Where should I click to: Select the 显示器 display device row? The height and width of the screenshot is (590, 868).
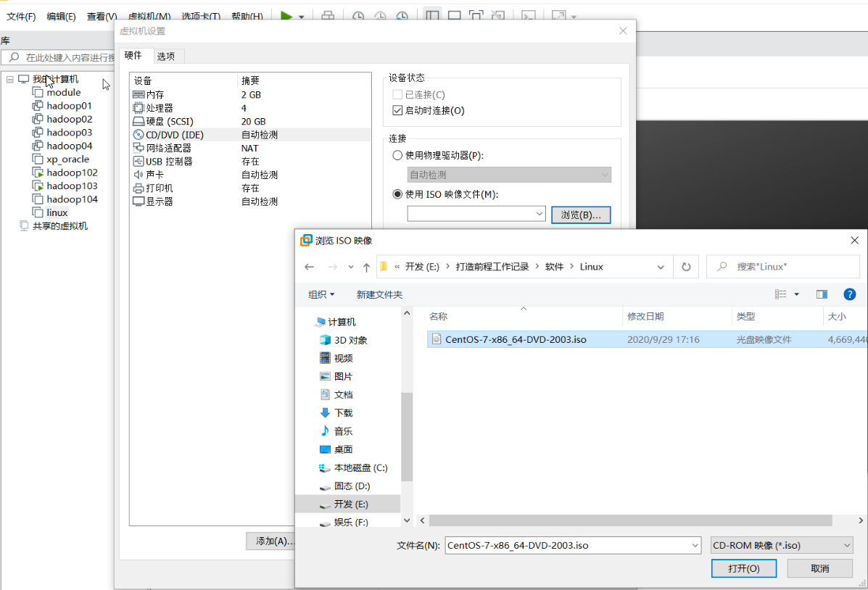(250, 201)
